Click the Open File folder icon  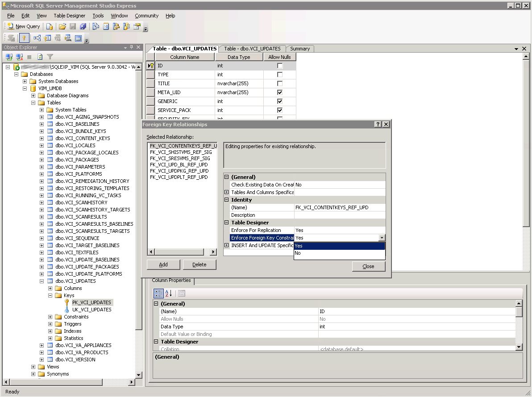62,26
